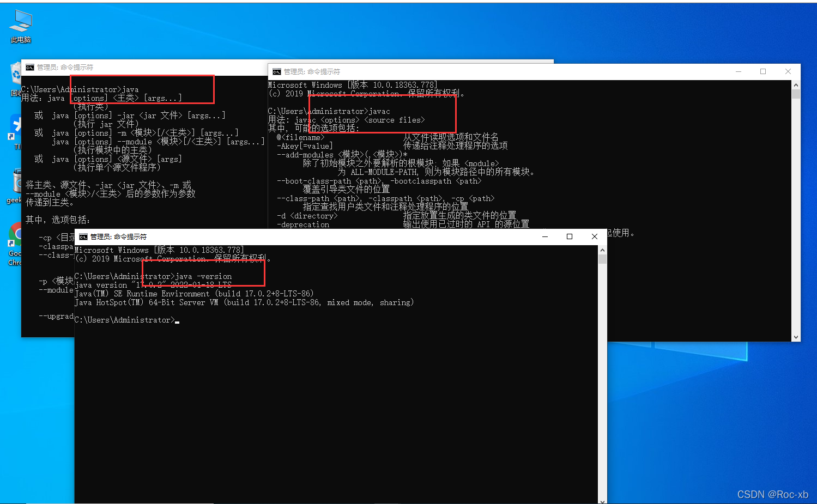Click the '传递到主类。' line
The height and width of the screenshot is (504, 817).
point(50,202)
